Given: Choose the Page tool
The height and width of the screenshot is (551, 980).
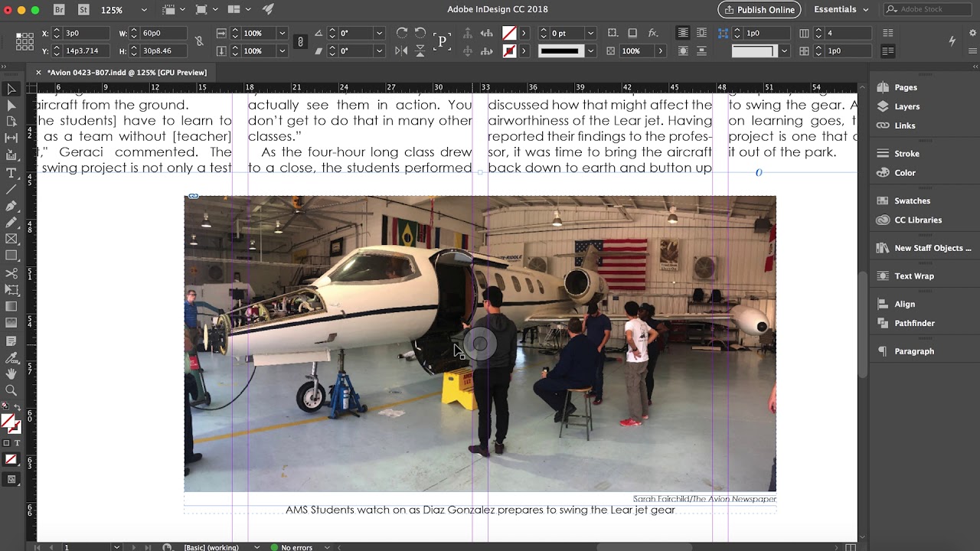Looking at the screenshot, I should [x=11, y=122].
